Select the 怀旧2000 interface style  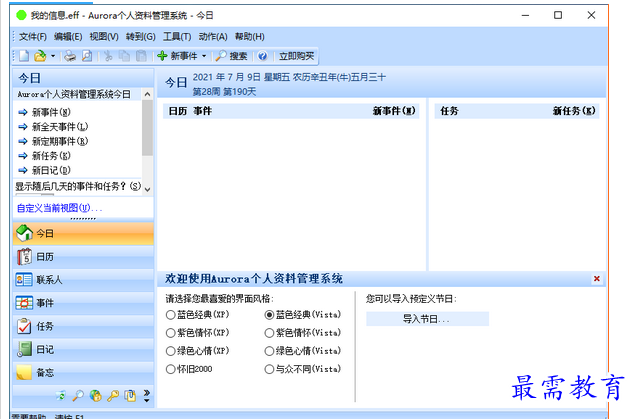point(171,368)
